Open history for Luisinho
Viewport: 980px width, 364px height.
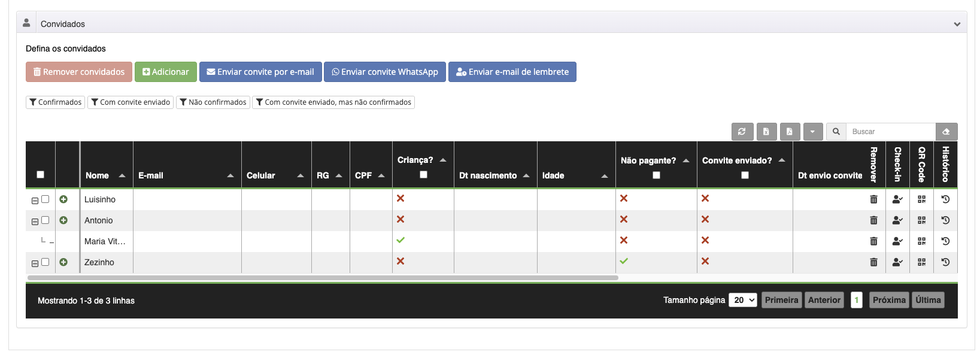coord(946,199)
